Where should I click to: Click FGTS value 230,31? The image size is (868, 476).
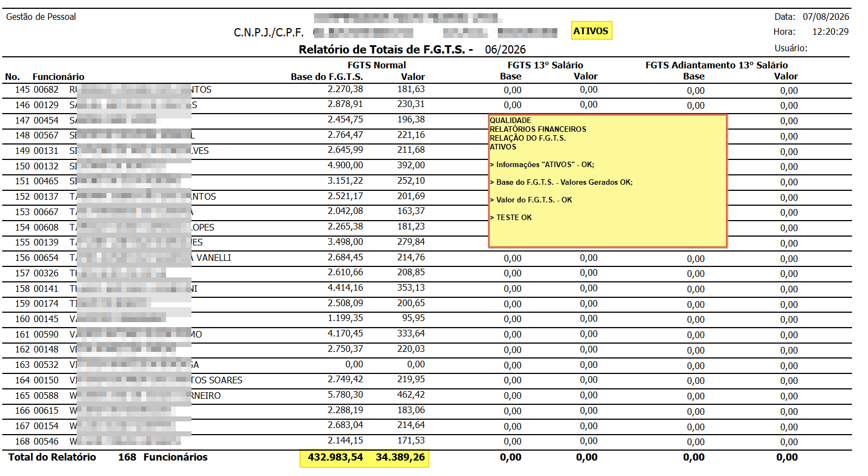click(411, 104)
